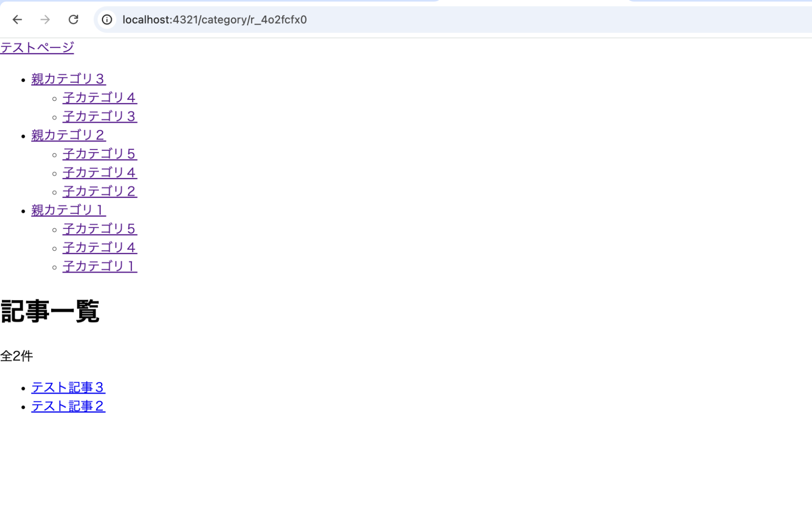
Task: Open 子カテゴリ３ link
Action: pyautogui.click(x=100, y=116)
